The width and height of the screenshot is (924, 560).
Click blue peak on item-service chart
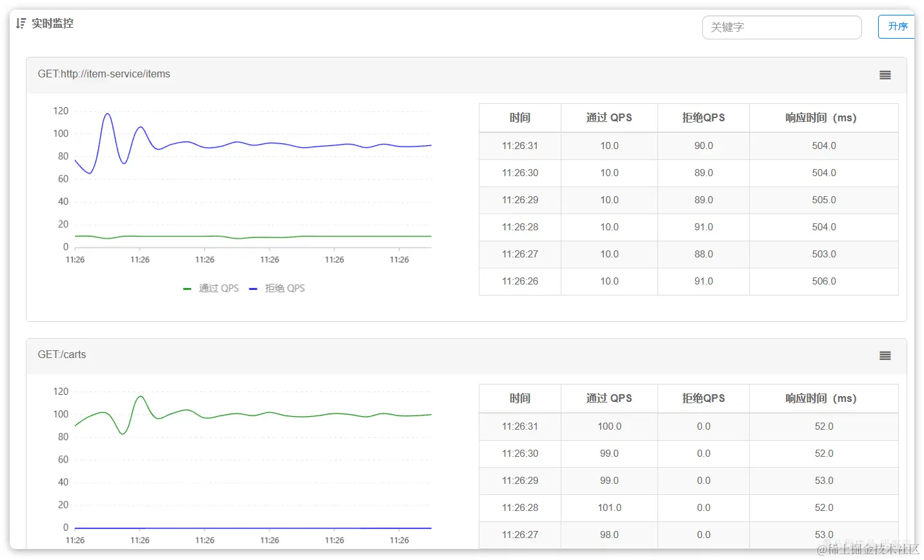point(107,114)
